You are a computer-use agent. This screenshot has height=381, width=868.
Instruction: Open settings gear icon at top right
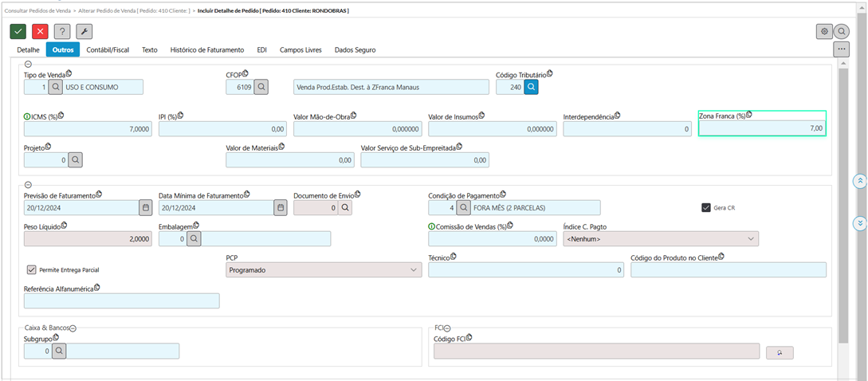[x=824, y=31]
